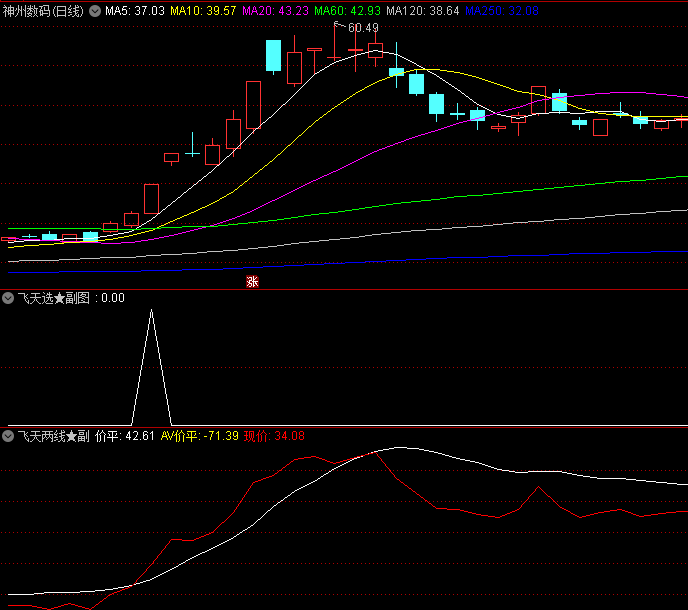The width and height of the screenshot is (688, 610).
Task: Open the main chart indicator dropdown arrow
Action: [95, 11]
